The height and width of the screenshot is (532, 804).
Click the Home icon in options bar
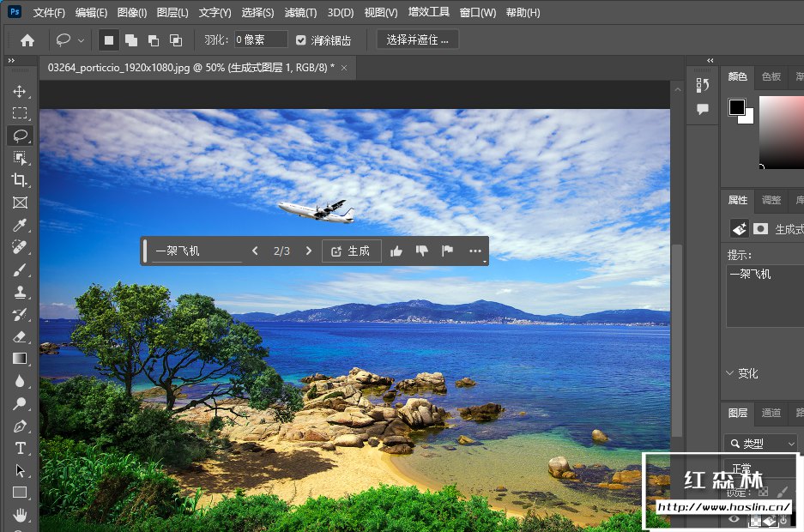coord(27,40)
